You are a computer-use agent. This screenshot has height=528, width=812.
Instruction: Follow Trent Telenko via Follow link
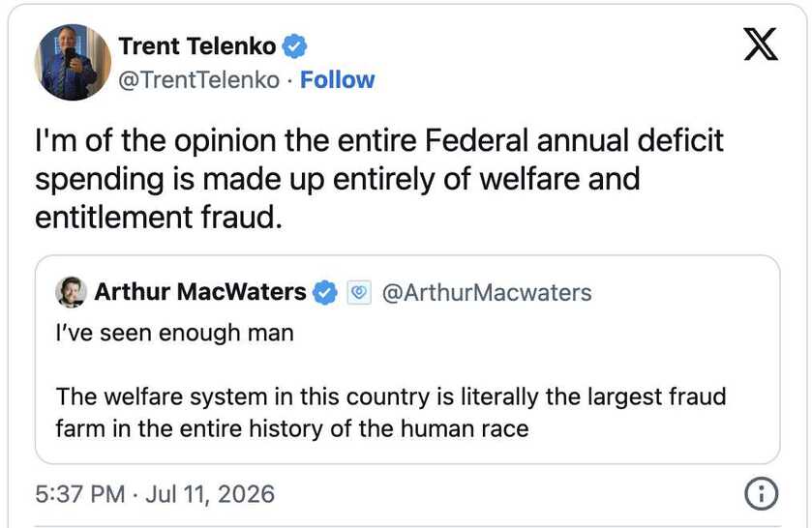(337, 80)
